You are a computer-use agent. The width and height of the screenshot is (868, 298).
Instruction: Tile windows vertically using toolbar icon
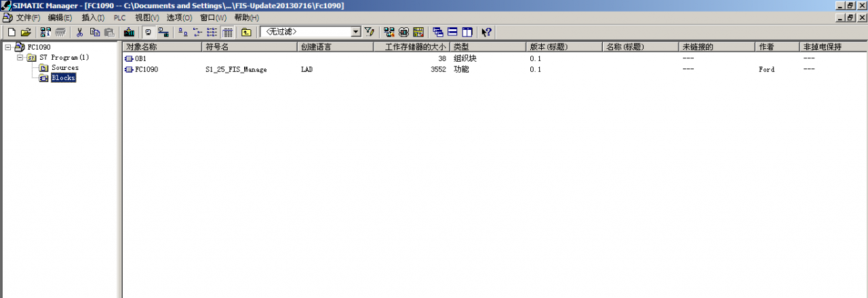467,32
